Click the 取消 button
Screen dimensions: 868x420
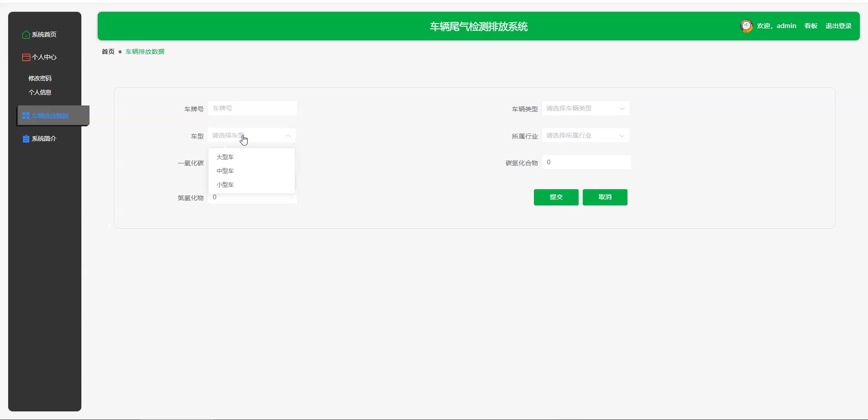[605, 197]
